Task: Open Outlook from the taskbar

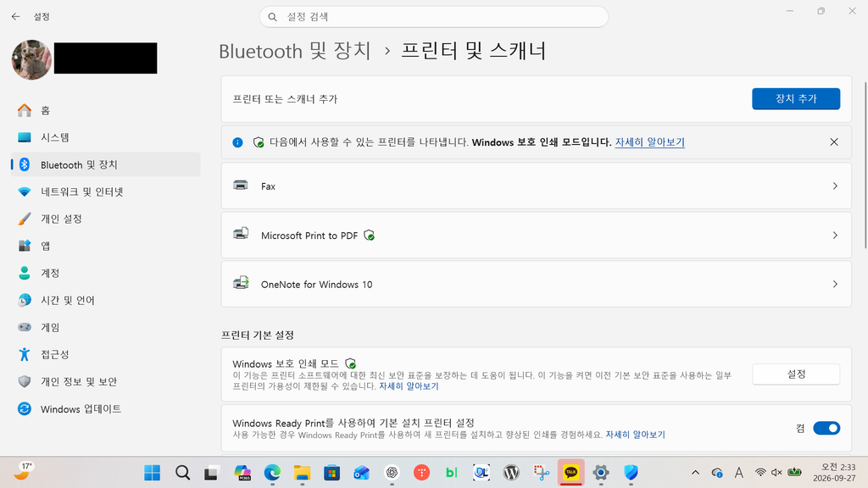Action: (x=361, y=473)
